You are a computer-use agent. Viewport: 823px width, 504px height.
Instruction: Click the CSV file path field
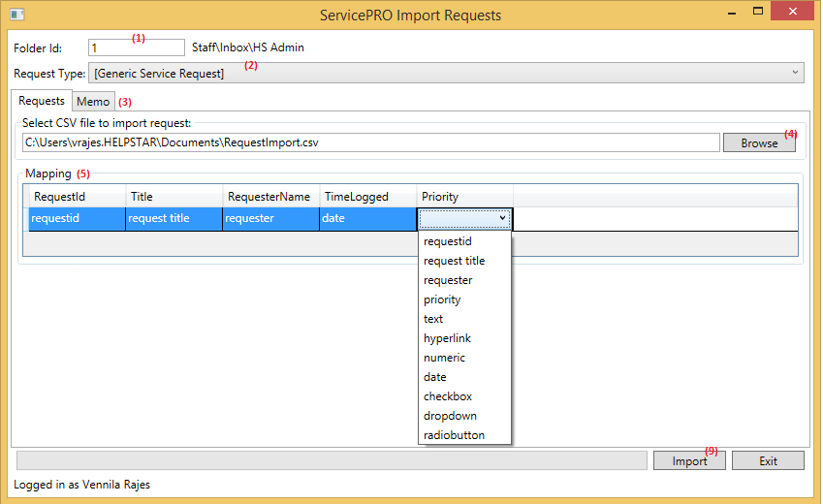pos(370,142)
